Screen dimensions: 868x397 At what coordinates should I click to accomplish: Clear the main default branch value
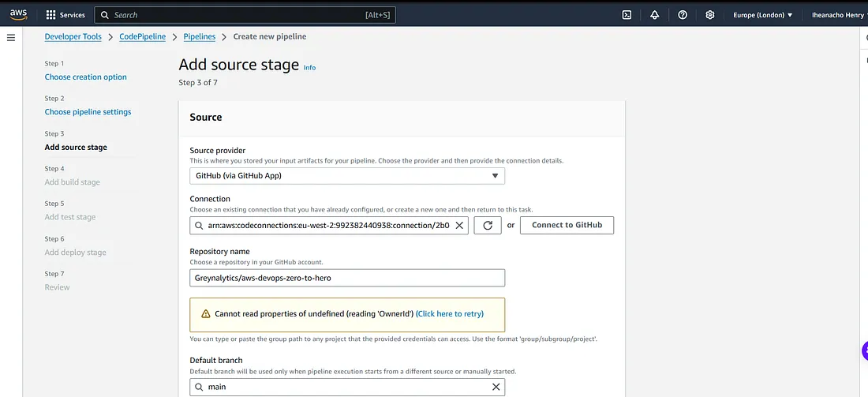pos(496,387)
